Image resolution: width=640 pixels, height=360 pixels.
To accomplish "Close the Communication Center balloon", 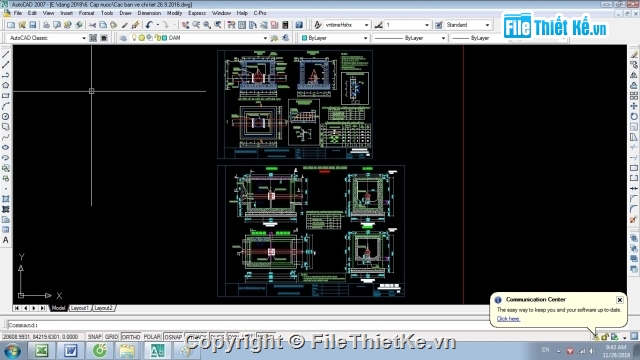I will click(x=620, y=300).
